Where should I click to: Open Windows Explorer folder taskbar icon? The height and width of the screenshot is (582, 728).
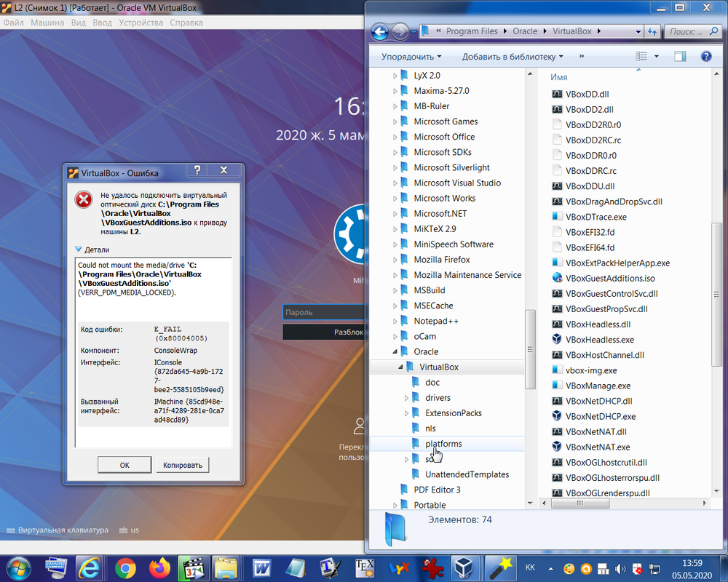(226, 568)
